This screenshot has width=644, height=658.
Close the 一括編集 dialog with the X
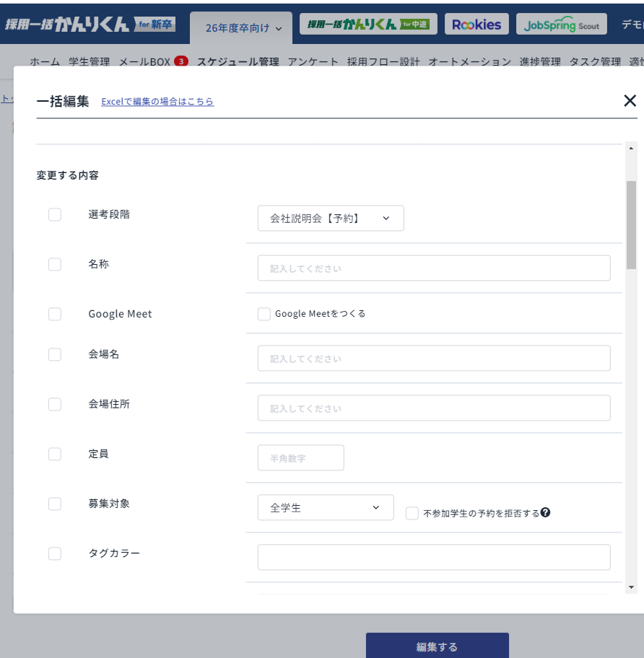629,101
